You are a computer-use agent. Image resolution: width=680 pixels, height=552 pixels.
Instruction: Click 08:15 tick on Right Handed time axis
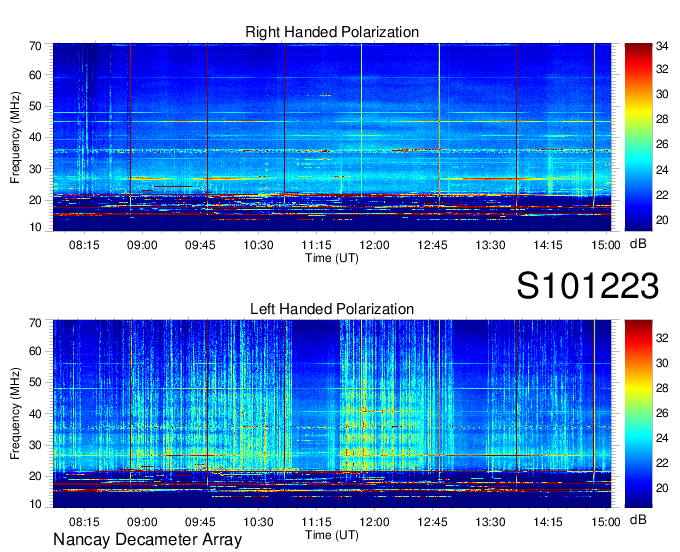pyautogui.click(x=84, y=245)
